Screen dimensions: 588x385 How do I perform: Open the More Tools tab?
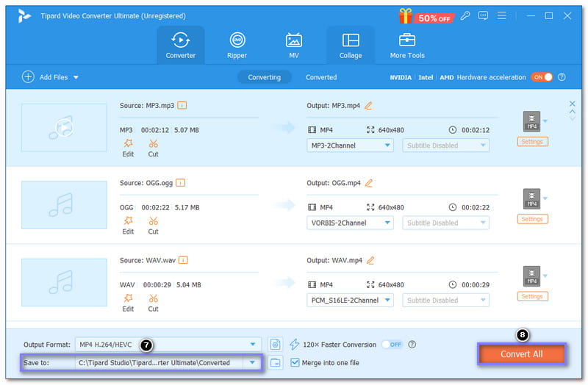[x=407, y=45]
